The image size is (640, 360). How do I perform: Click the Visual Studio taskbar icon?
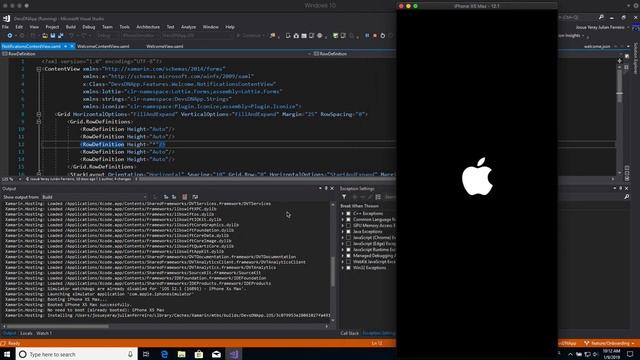point(234,354)
